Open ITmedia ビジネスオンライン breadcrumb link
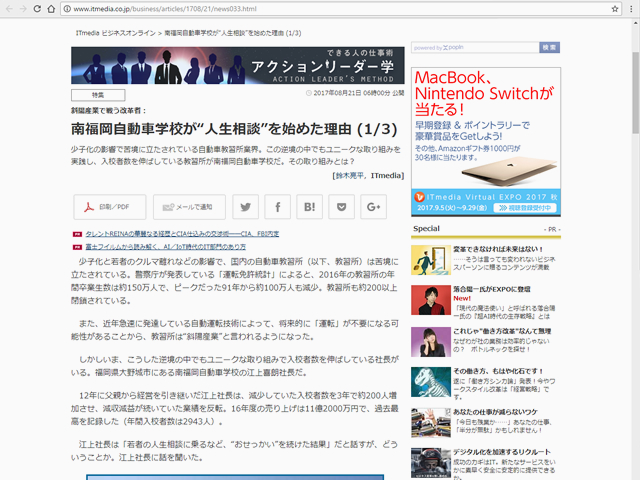This screenshot has height=480, width=640. (x=116, y=32)
